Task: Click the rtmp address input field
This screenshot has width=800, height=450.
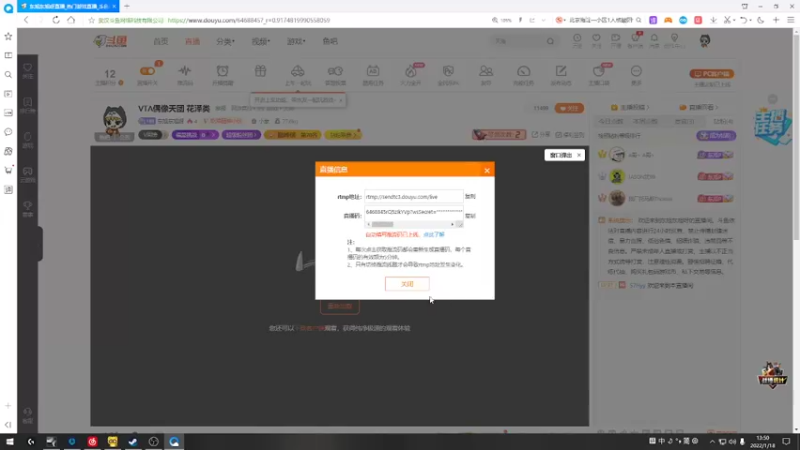Action: [x=414, y=196]
